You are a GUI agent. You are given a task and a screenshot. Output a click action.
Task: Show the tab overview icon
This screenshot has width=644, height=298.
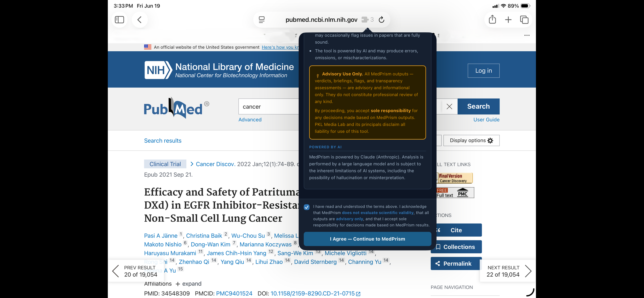pos(524,19)
